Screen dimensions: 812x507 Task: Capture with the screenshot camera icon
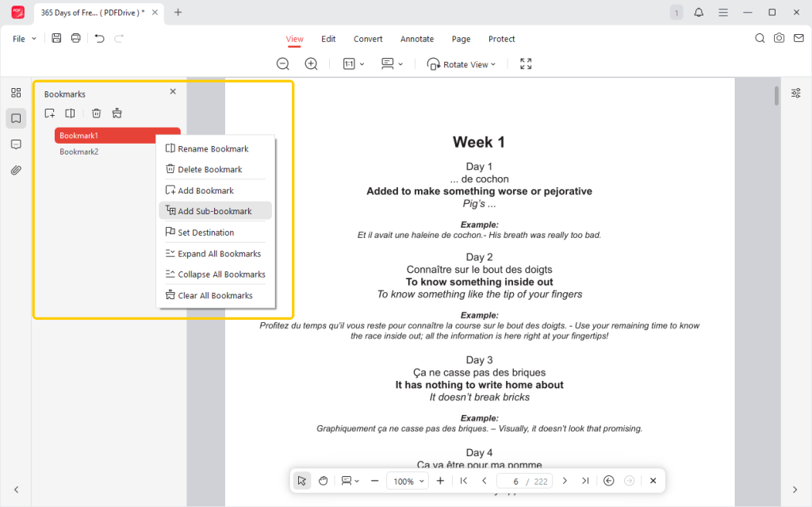778,37
